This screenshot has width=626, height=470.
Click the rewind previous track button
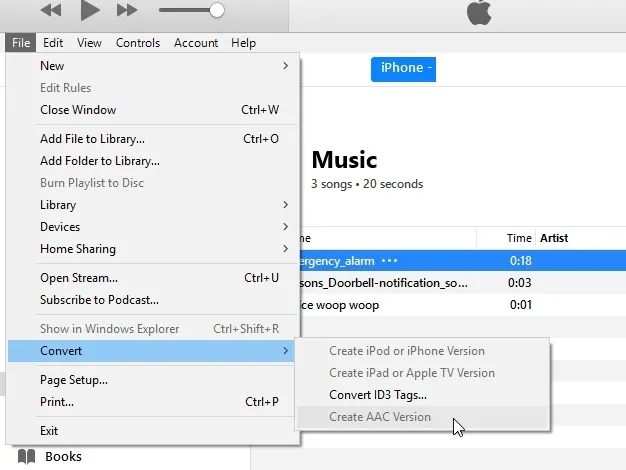[51, 10]
